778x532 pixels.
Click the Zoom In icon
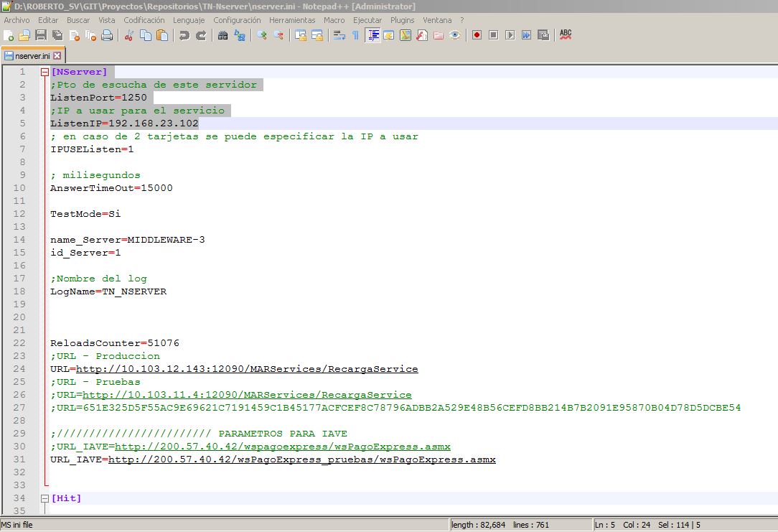pos(262,35)
